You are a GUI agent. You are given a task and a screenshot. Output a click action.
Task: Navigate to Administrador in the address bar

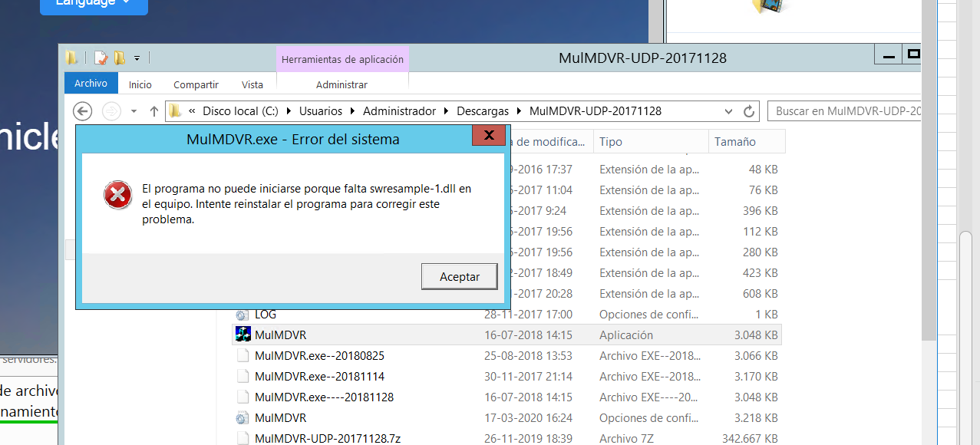coord(399,111)
